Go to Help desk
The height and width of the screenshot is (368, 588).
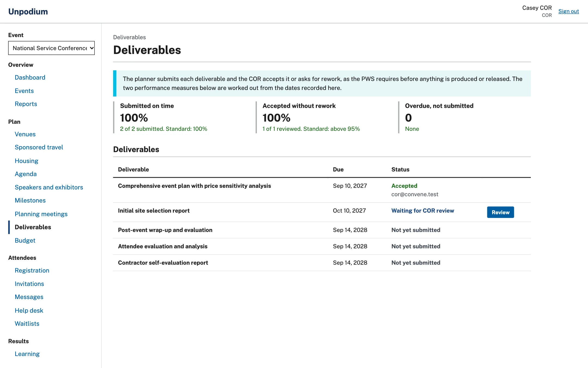[x=29, y=310]
